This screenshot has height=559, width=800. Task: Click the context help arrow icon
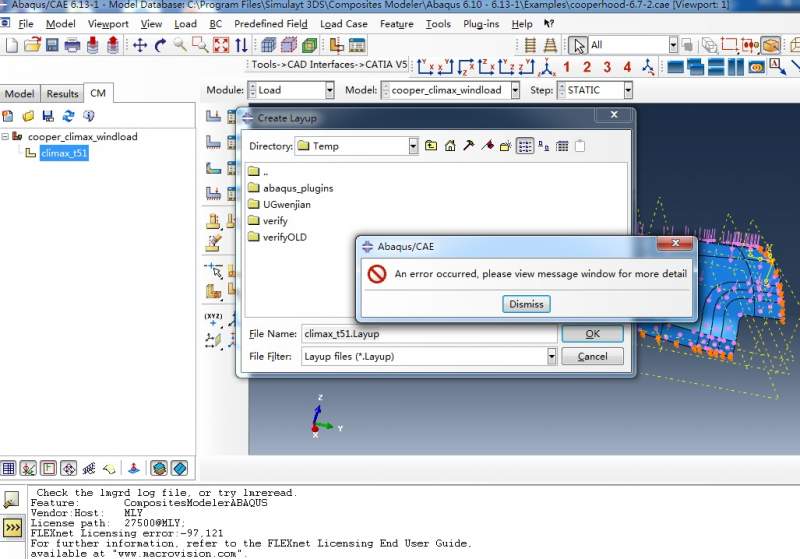click(x=549, y=23)
